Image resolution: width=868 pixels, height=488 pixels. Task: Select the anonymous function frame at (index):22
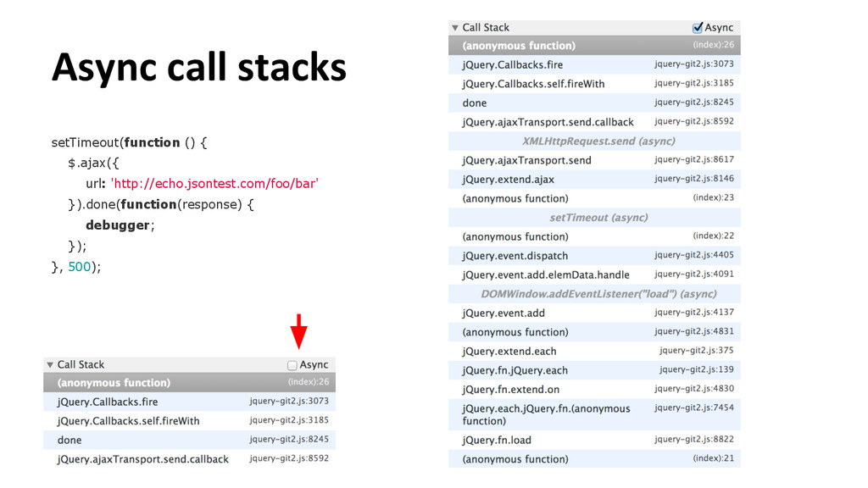pos(594,237)
